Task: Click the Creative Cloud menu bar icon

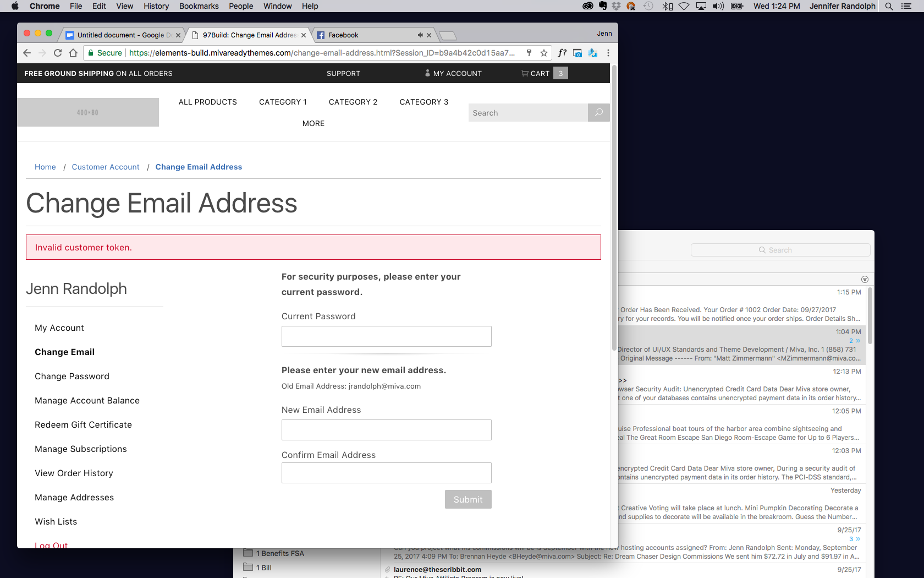Action: [588, 6]
